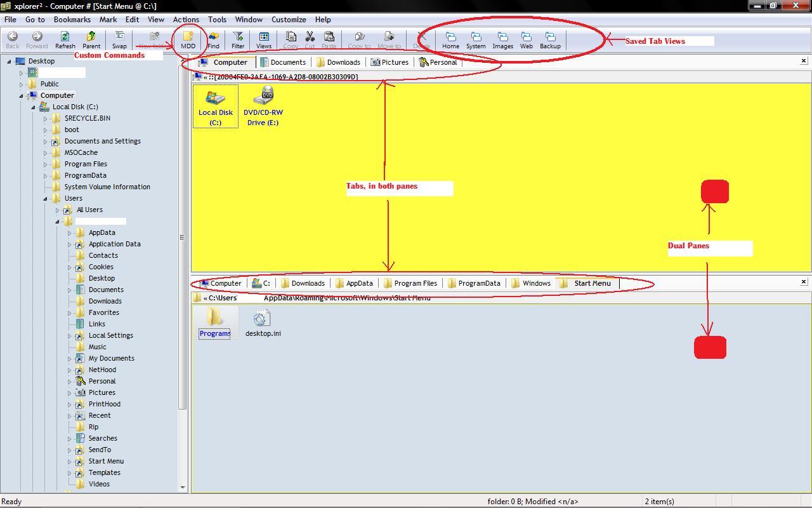Image resolution: width=812 pixels, height=508 pixels.
Task: Select Local Disk (C:) drive icon
Action: 215,106
